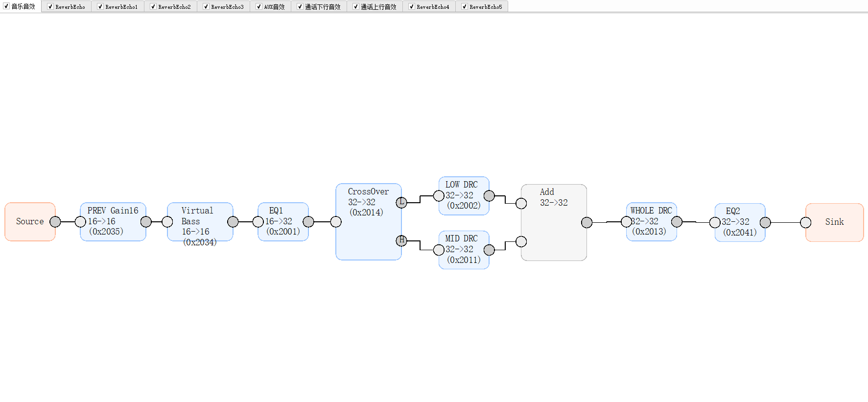
Task: Select the MID DRC module block
Action: pos(464,250)
